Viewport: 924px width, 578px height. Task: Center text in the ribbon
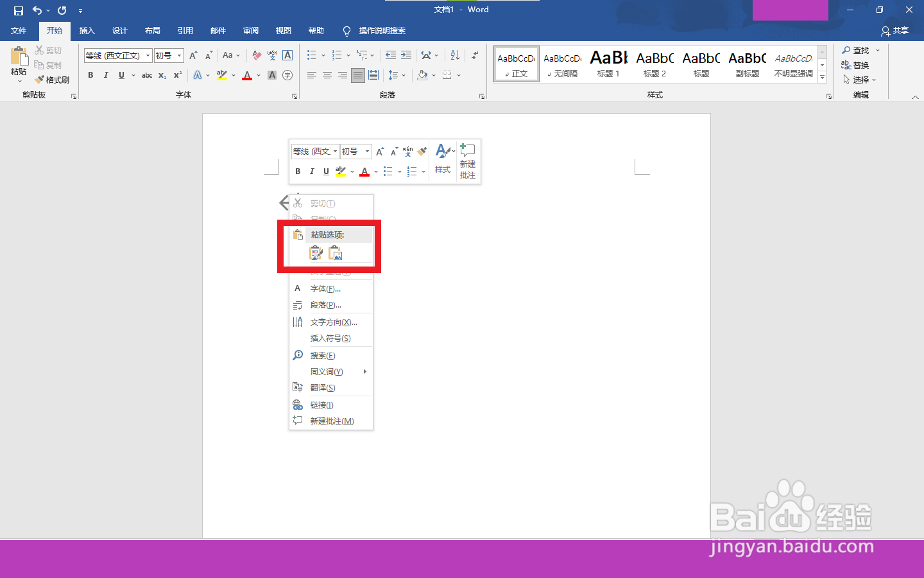[x=327, y=75]
